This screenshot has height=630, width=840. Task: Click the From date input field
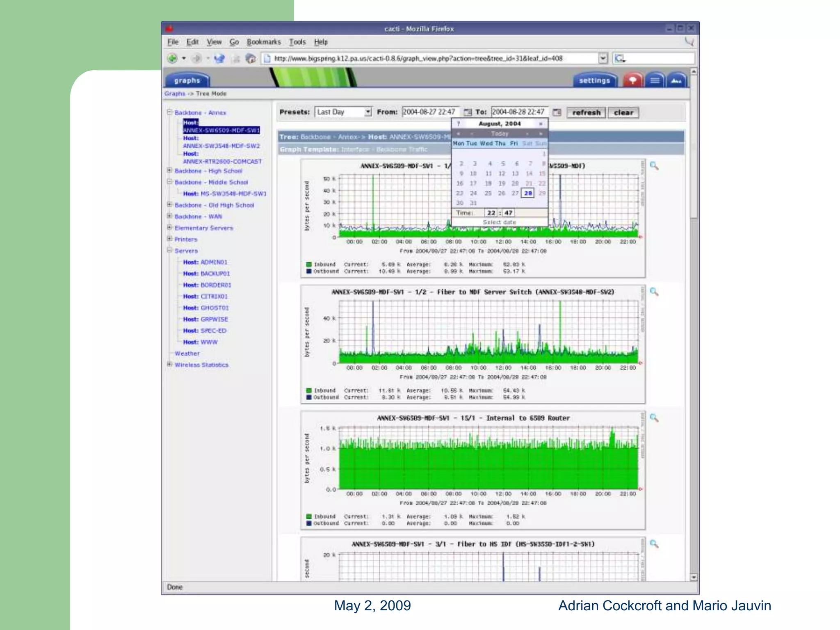(x=431, y=112)
